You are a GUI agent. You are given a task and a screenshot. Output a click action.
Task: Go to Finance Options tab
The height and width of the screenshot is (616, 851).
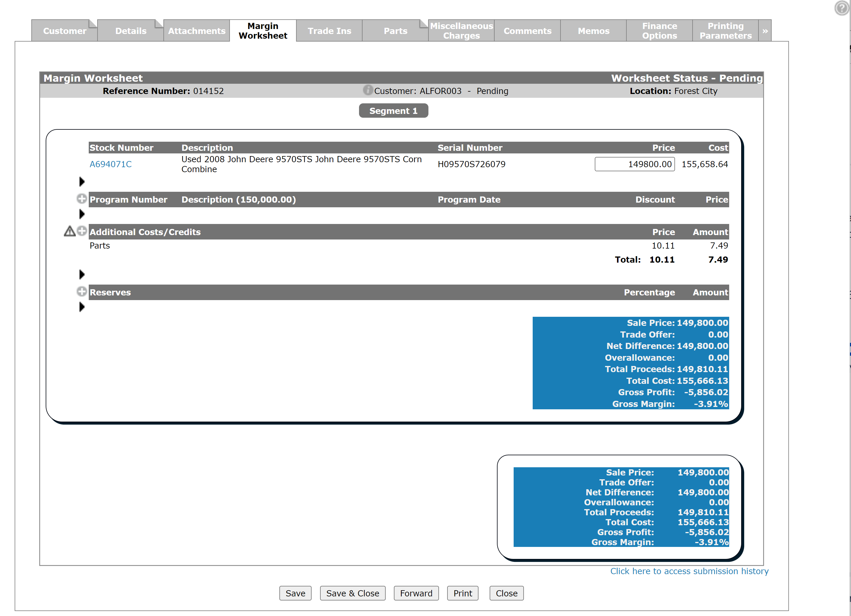pyautogui.click(x=659, y=31)
